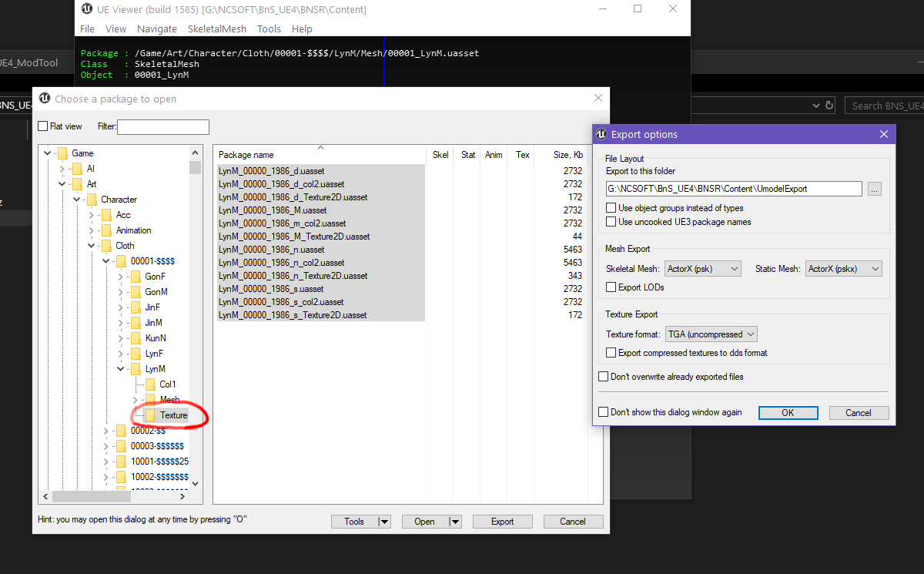Open the dropdown arrow beside Open
Image resolution: width=924 pixels, height=574 pixels.
455,522
